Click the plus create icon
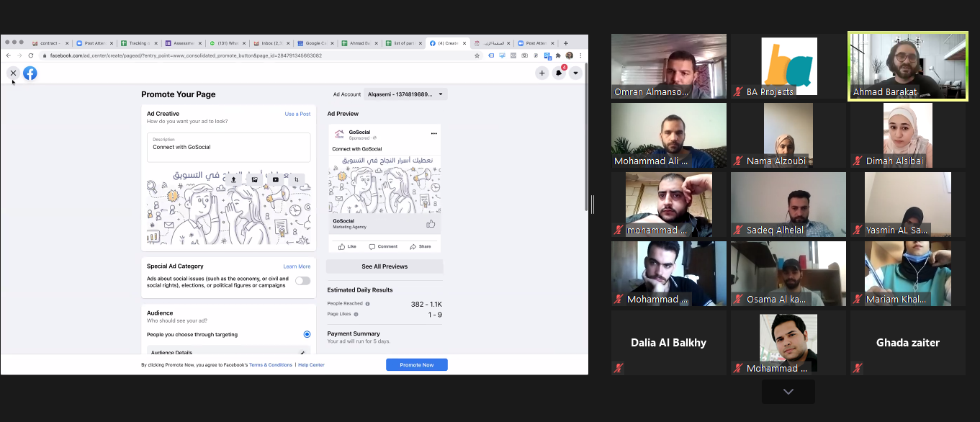Viewport: 980px width, 422px height. (541, 73)
